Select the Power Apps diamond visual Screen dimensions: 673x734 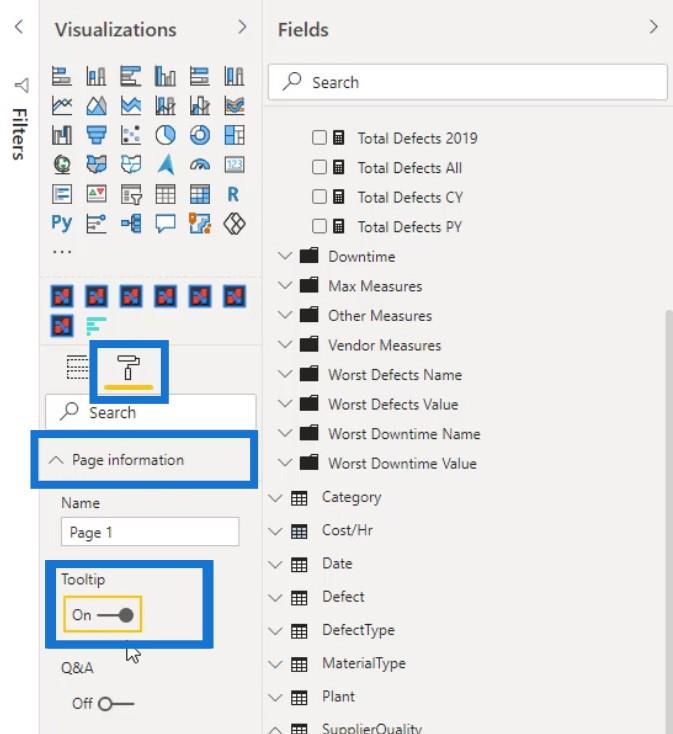click(234, 224)
